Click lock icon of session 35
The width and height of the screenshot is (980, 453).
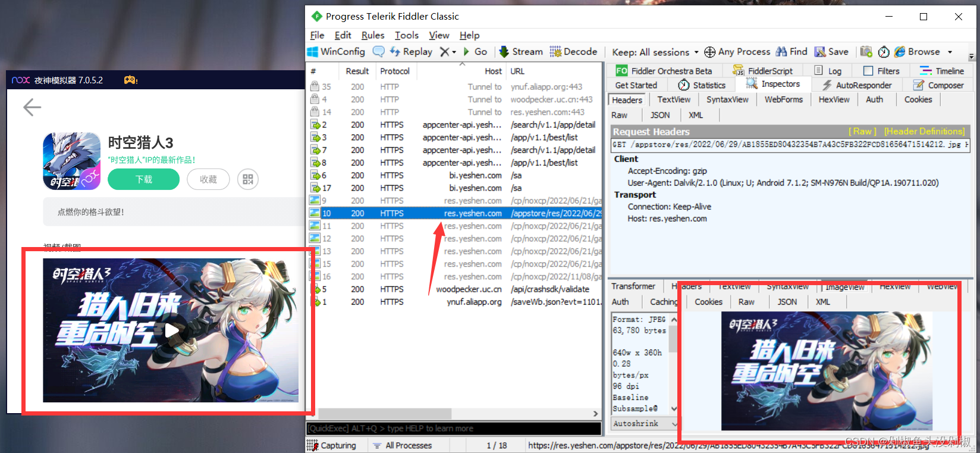(315, 86)
